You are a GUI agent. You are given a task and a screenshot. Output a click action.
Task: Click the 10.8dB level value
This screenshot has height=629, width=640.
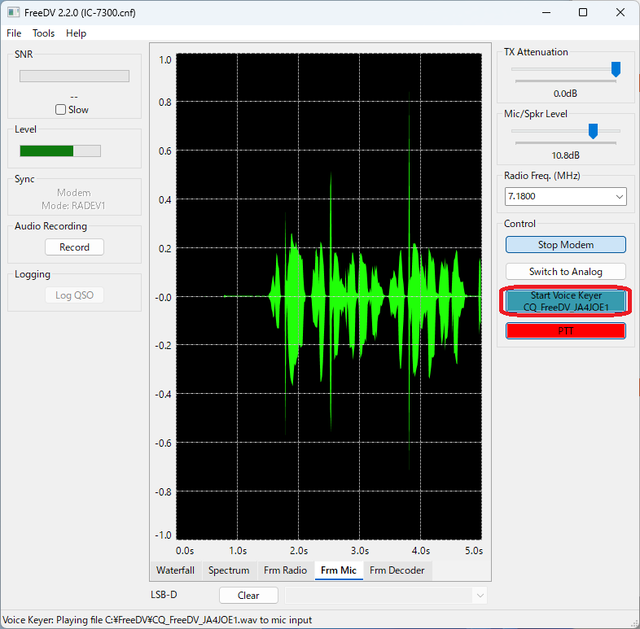click(x=565, y=156)
